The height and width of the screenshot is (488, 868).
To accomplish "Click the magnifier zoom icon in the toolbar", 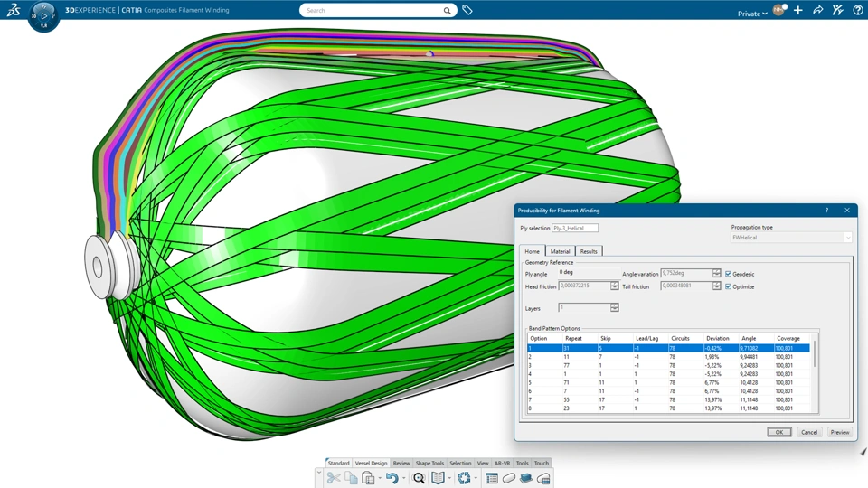I will click(419, 478).
